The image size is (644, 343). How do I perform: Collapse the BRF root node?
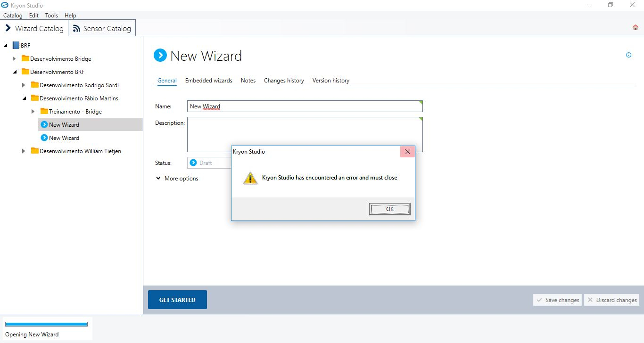5,46
